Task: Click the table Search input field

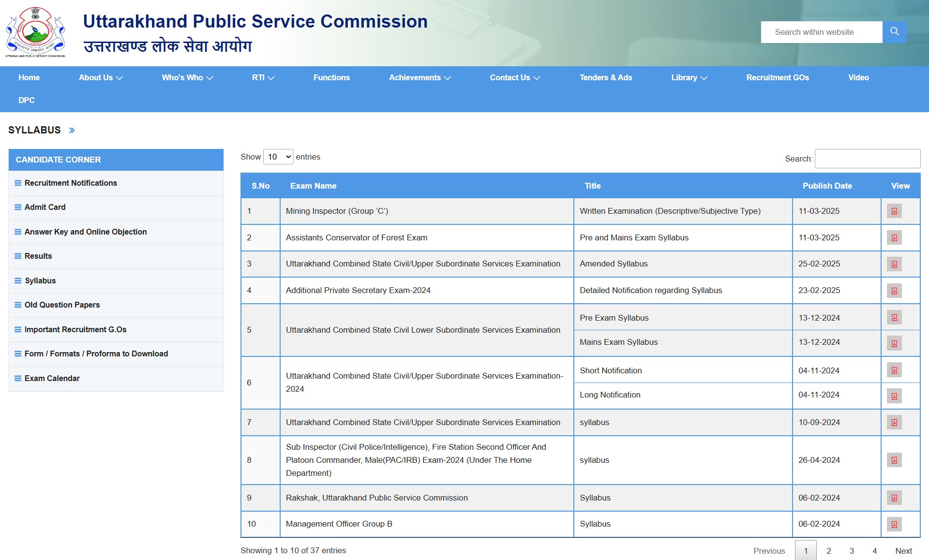Action: point(867,159)
